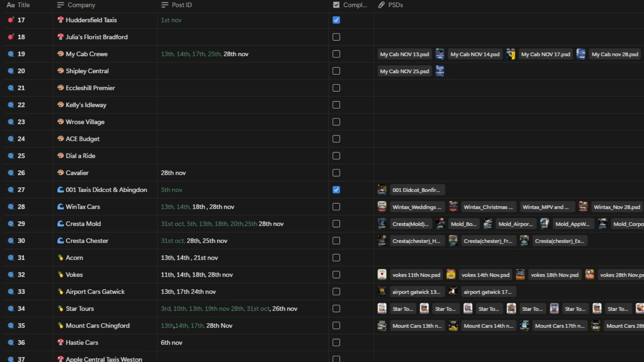
Task: Click the Aa icon on the Title column header
Action: coord(10,5)
